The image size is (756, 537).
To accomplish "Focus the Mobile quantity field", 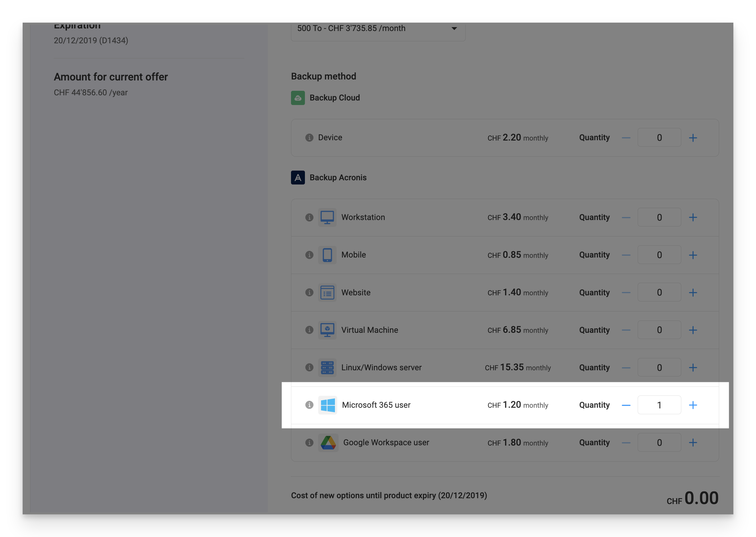I will [659, 255].
